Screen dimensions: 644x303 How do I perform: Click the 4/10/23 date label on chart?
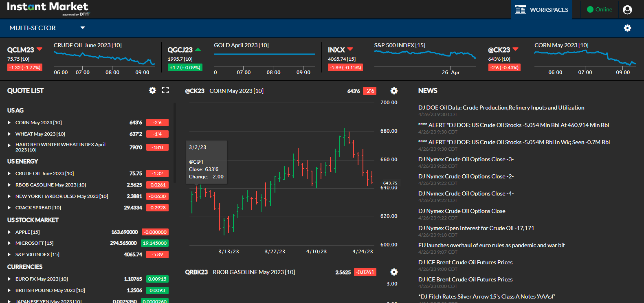point(317,252)
